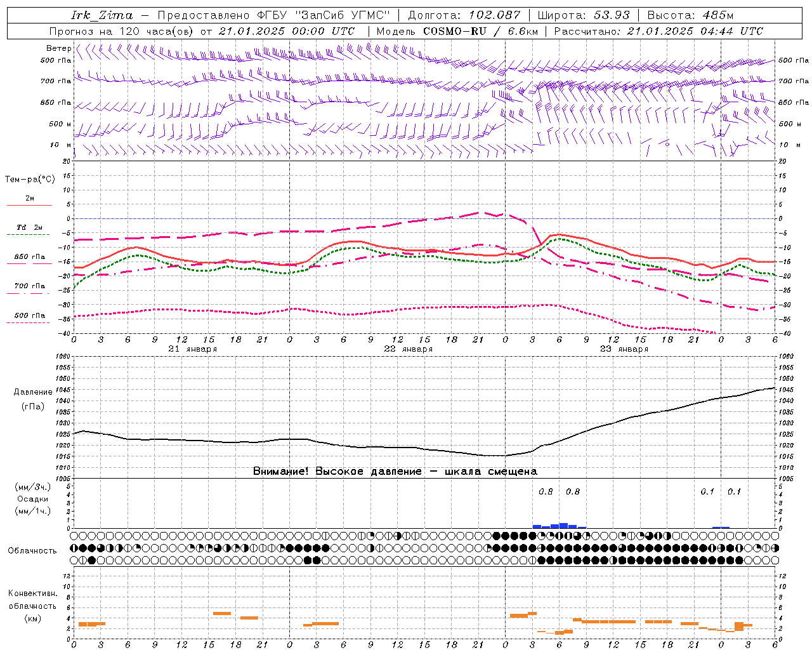Click the dash-dot pink 700 гПа legend line

pyautogui.click(x=29, y=293)
